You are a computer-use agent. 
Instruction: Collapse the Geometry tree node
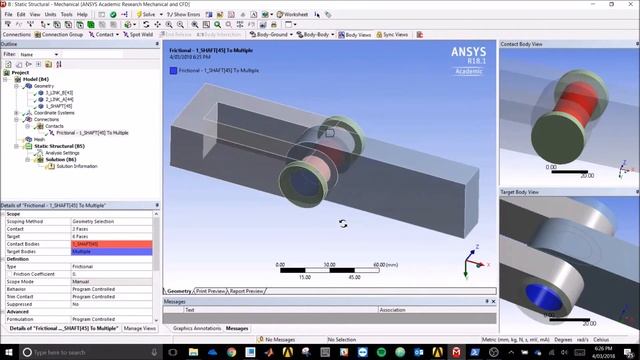(x=16, y=86)
